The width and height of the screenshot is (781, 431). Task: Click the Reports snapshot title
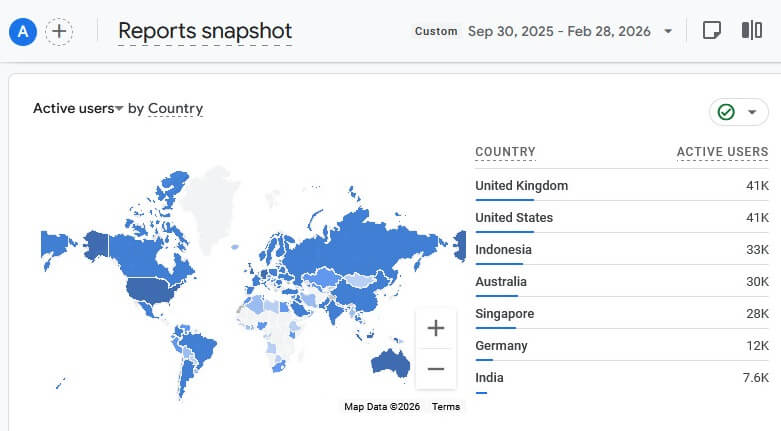205,31
